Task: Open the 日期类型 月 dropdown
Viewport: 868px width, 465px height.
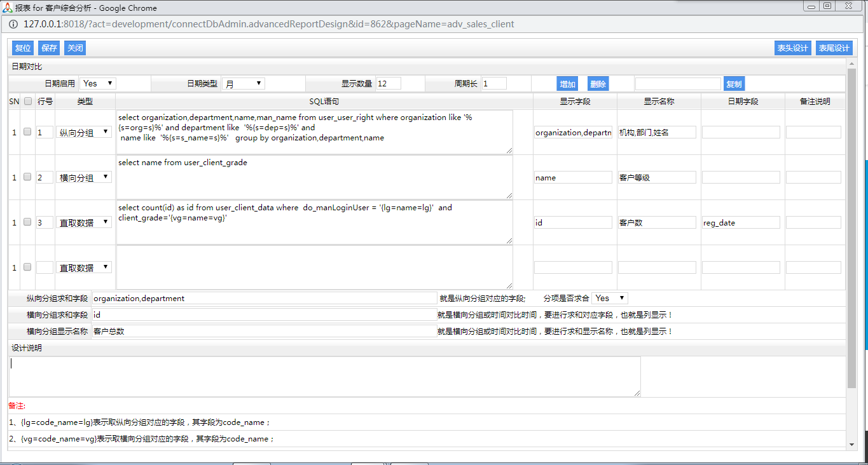Action: coord(243,84)
